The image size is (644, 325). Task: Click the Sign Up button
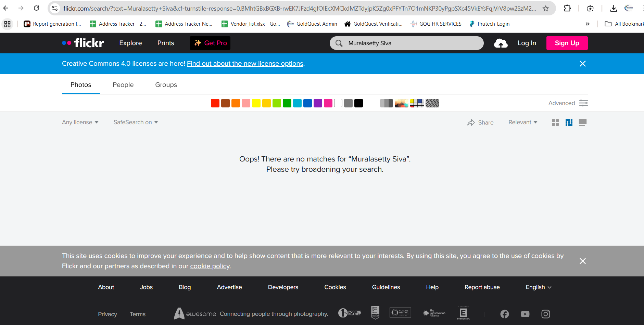567,43
